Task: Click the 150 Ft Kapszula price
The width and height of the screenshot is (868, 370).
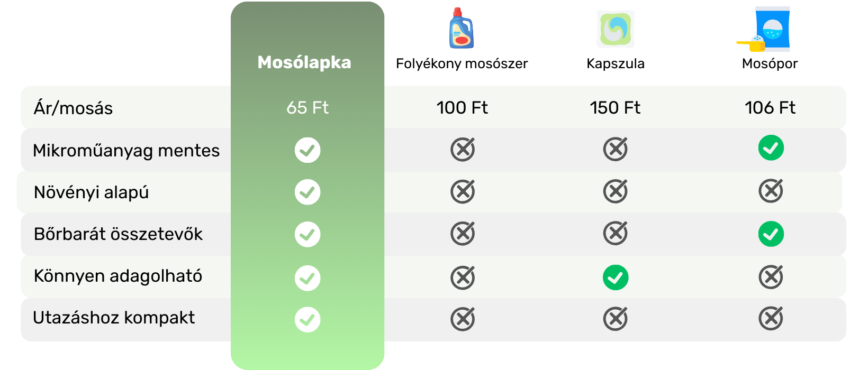Action: tap(615, 108)
